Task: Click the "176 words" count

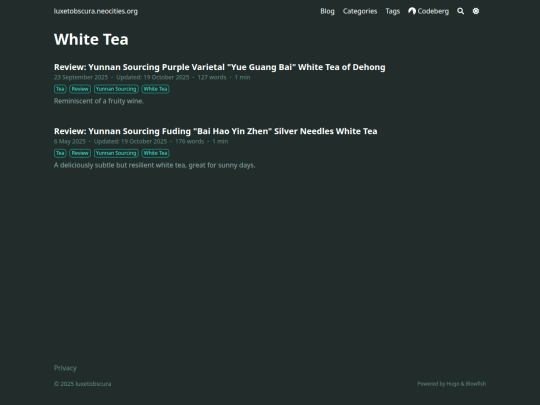Action: (x=189, y=142)
